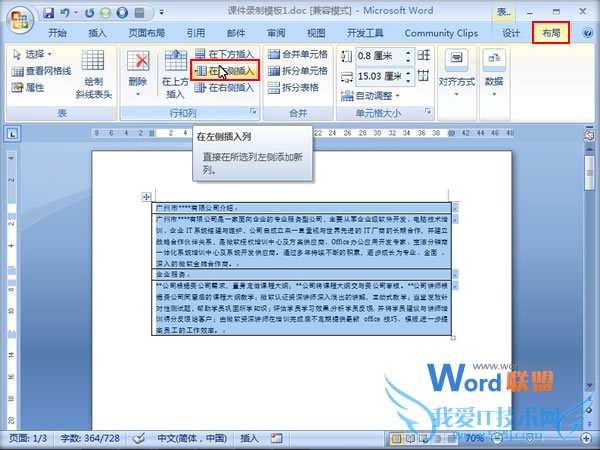Switch to the 页面布局 tab
The height and width of the screenshot is (450, 600).
click(147, 33)
